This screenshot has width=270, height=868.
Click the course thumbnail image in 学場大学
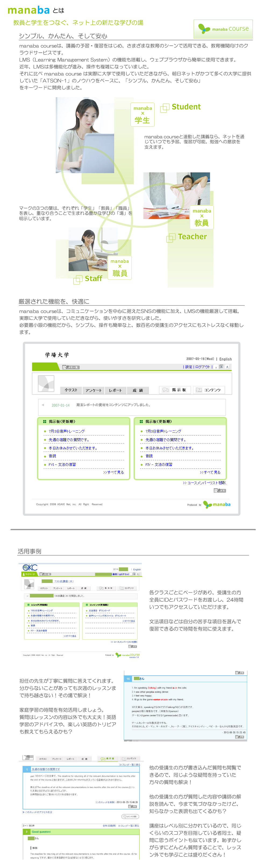46,383
